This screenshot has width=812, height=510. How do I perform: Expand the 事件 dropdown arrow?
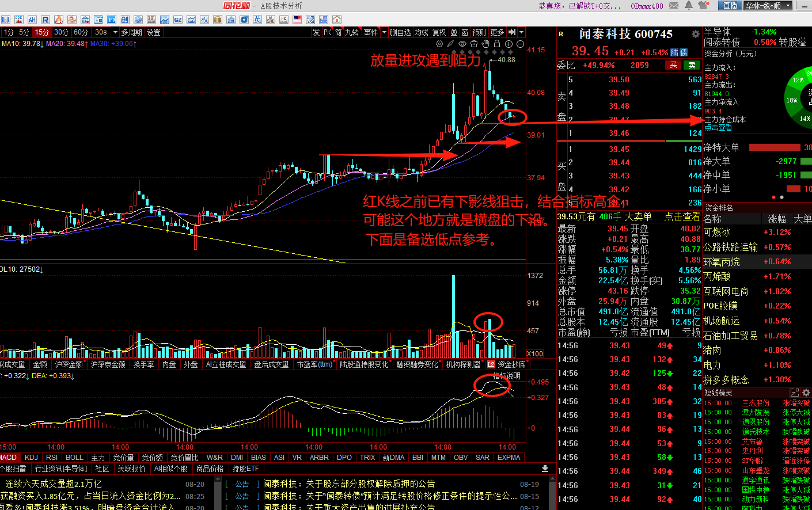(x=384, y=32)
